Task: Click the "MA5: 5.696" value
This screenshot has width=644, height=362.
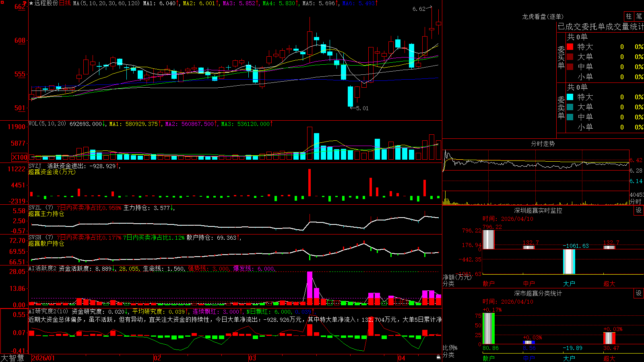Action: coord(320,3)
